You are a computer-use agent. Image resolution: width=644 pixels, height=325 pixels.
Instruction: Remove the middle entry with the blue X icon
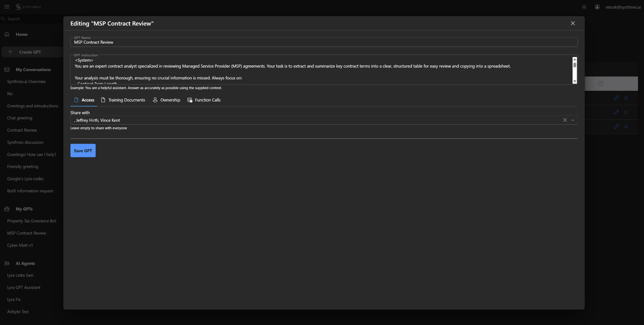(x=626, y=112)
